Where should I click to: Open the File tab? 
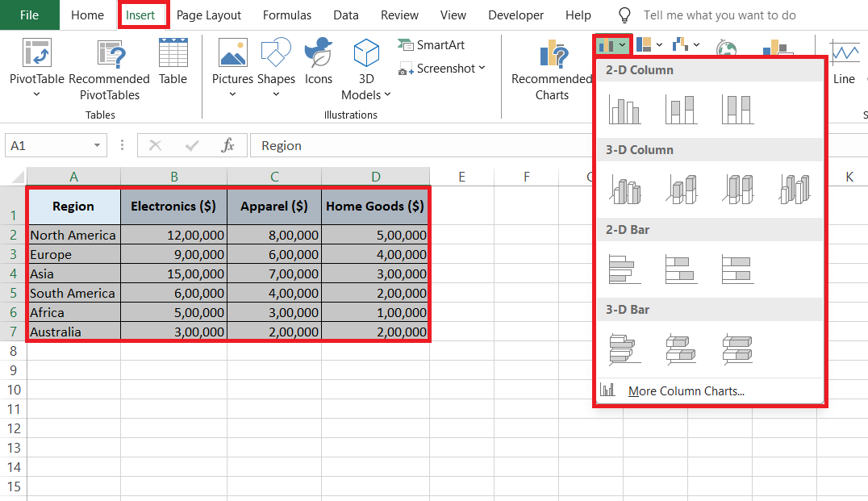pyautogui.click(x=29, y=15)
